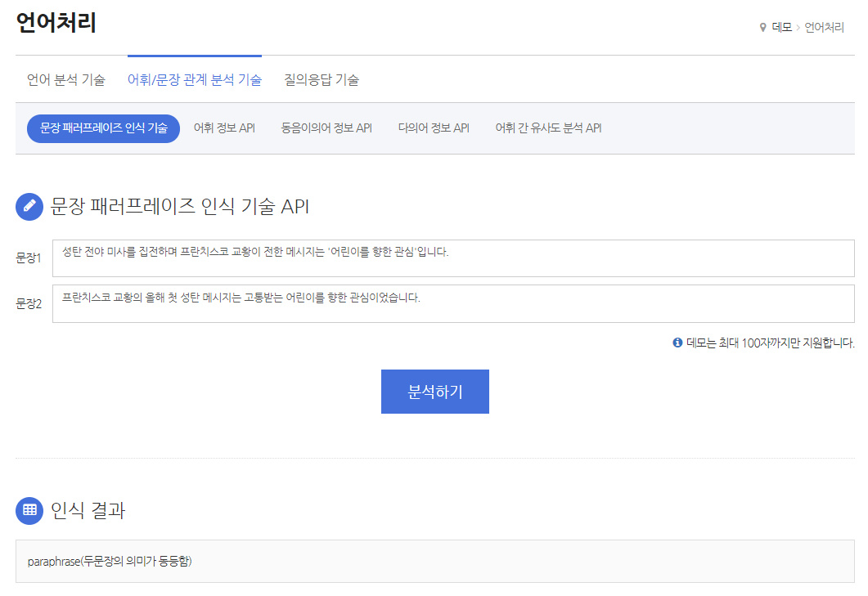Click the paraphrase result box
The width and height of the screenshot is (868, 596).
click(x=435, y=561)
